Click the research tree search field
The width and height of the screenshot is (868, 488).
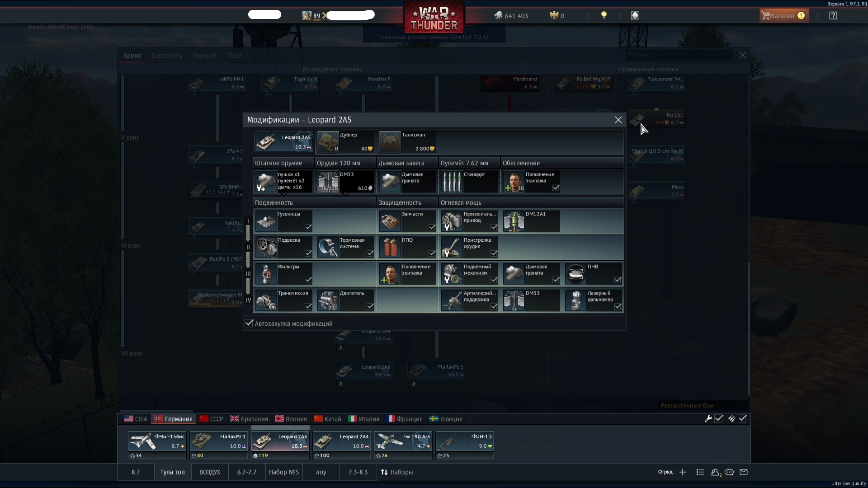[x=679, y=55]
